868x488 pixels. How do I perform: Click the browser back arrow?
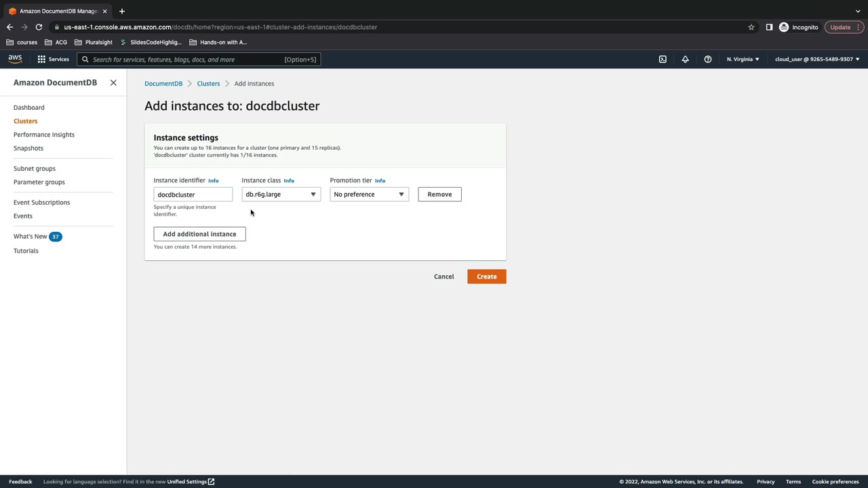click(9, 27)
